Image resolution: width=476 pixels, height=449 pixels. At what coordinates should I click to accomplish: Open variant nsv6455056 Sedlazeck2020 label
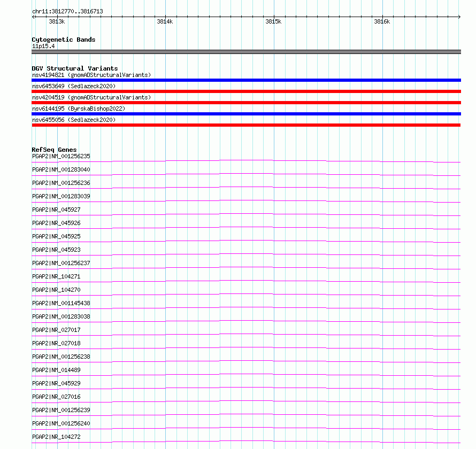pyautogui.click(x=74, y=120)
